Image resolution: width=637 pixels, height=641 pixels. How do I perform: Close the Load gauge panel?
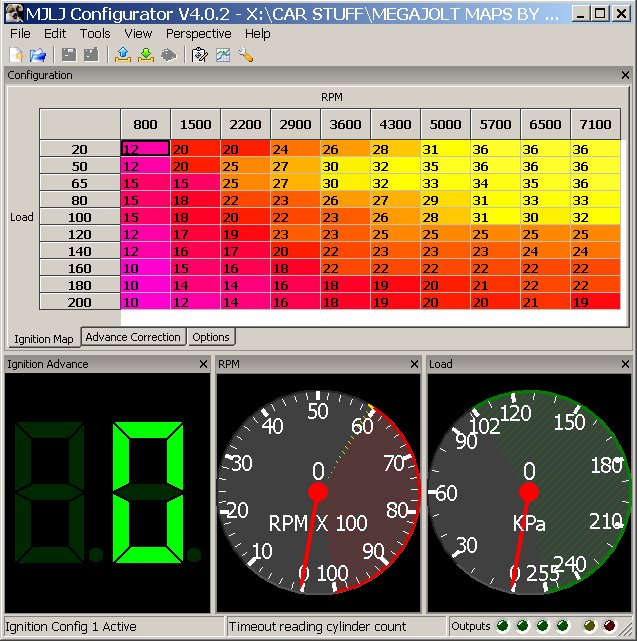click(x=625, y=364)
